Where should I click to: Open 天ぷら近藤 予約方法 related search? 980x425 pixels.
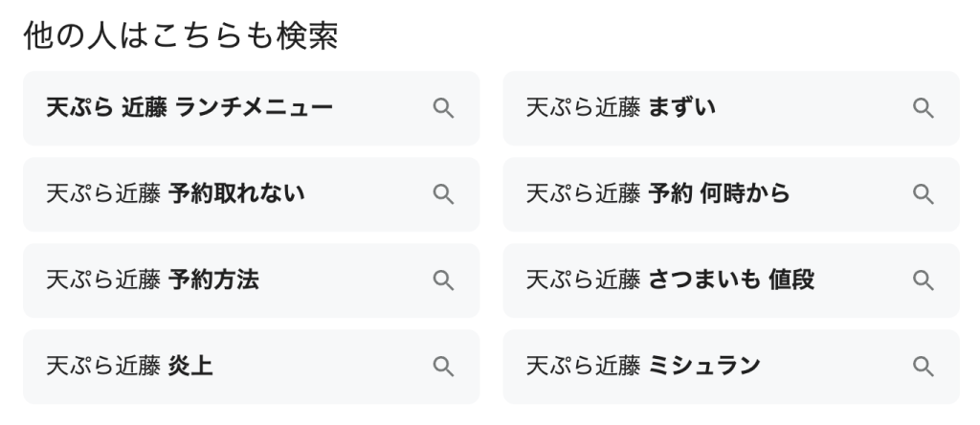(x=152, y=280)
